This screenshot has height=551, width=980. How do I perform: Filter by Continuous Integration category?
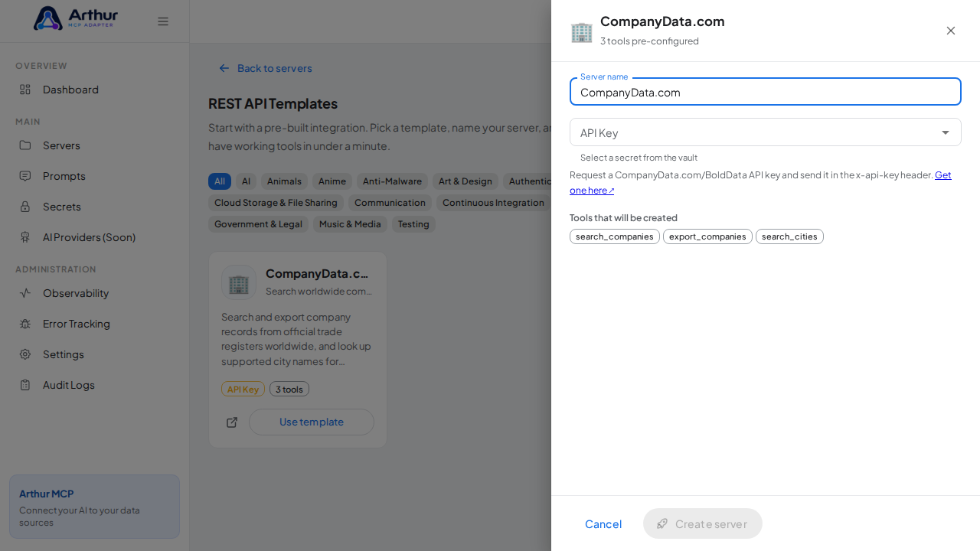tap(493, 203)
